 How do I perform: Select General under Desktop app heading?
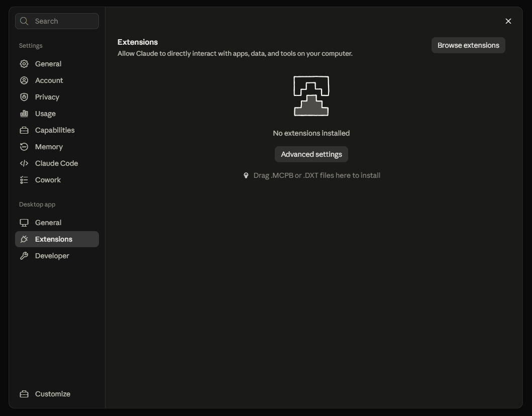point(57,223)
